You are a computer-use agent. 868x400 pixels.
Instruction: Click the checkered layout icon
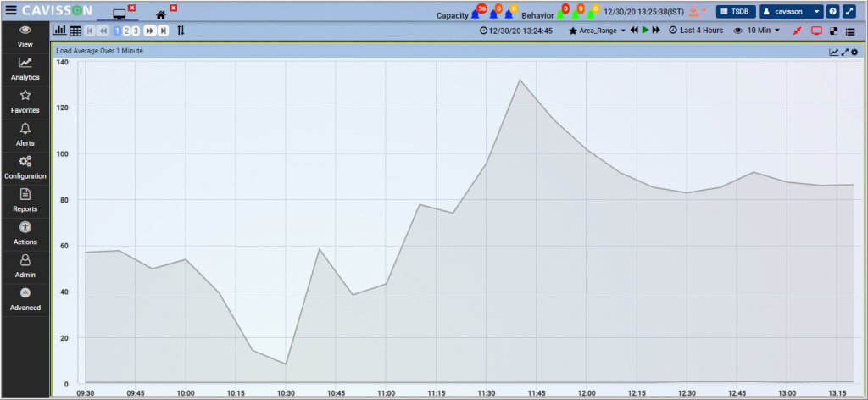tap(834, 31)
